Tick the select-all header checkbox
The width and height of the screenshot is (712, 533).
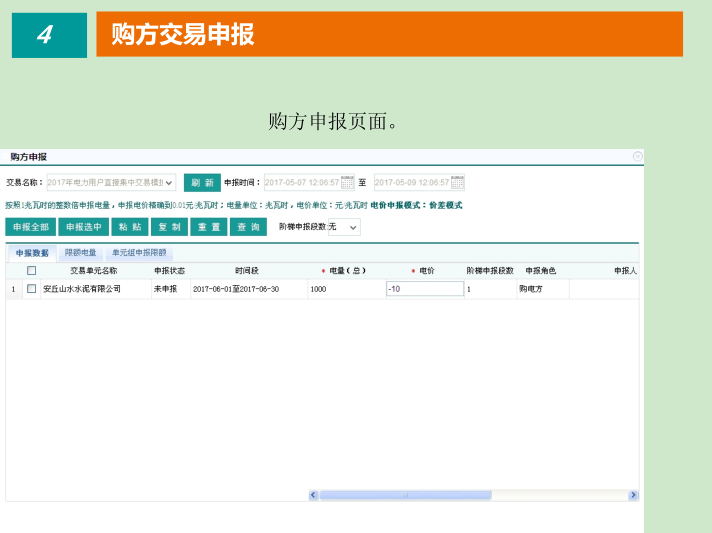click(x=31, y=271)
